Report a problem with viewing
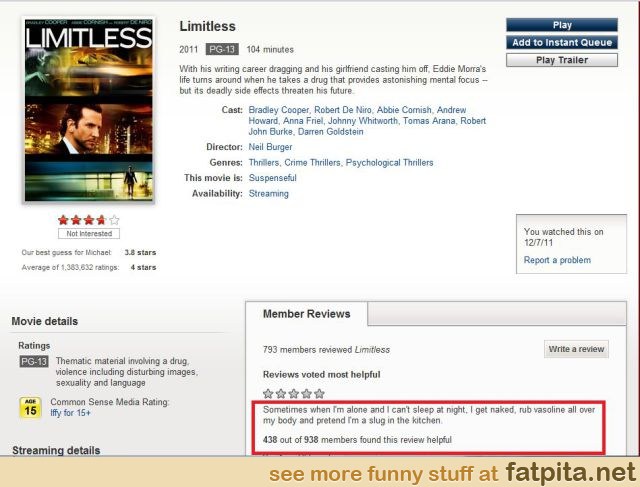640x487 pixels. click(x=557, y=260)
